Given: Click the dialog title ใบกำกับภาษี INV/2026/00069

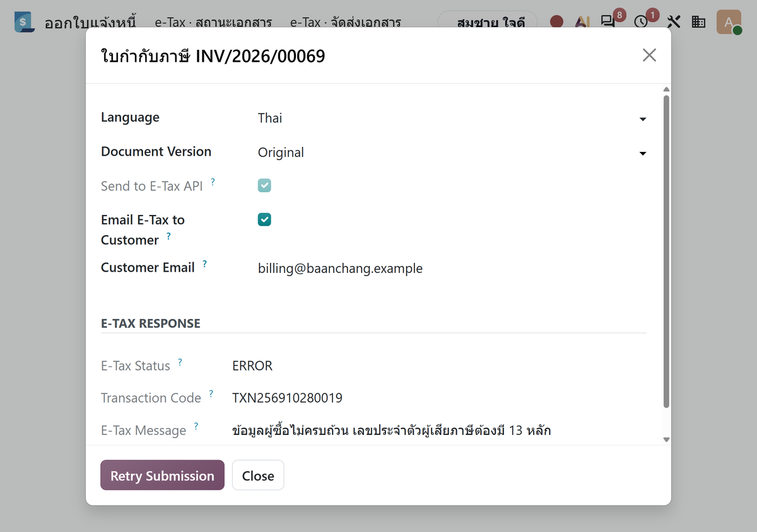Looking at the screenshot, I should [213, 57].
